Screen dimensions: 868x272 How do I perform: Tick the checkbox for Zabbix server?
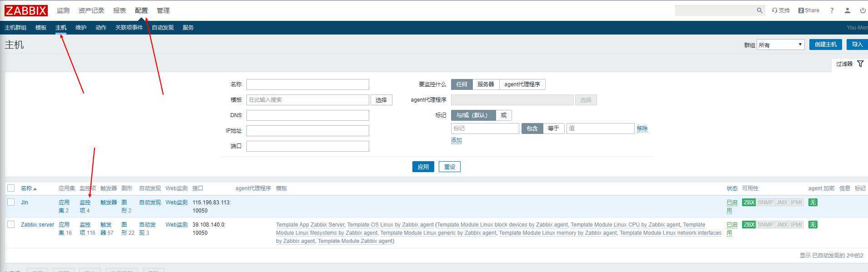pos(11,224)
